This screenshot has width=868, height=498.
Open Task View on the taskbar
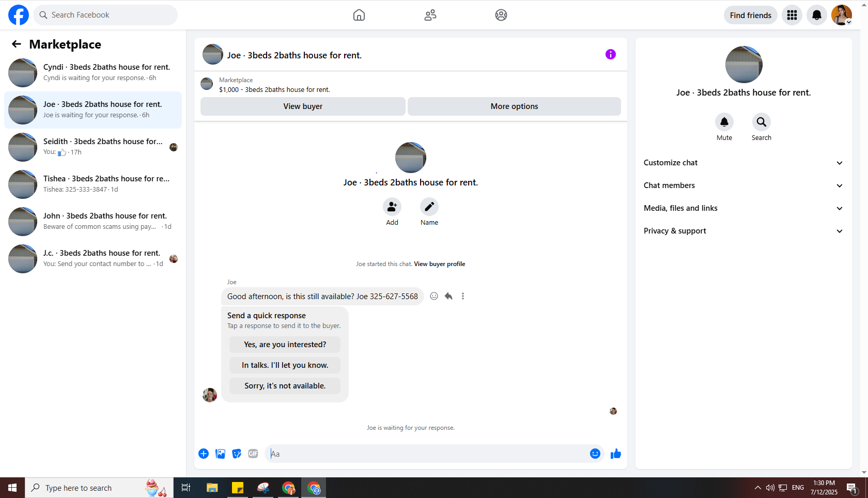(x=186, y=488)
